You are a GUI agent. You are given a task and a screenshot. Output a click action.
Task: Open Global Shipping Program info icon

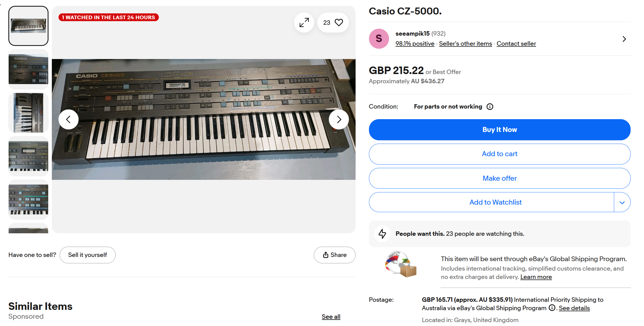[552, 308]
